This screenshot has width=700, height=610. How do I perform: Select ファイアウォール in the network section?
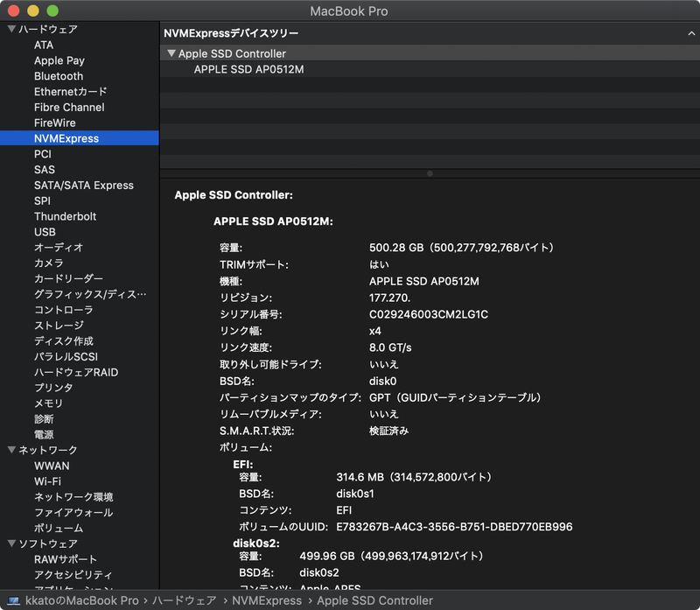tap(72, 513)
